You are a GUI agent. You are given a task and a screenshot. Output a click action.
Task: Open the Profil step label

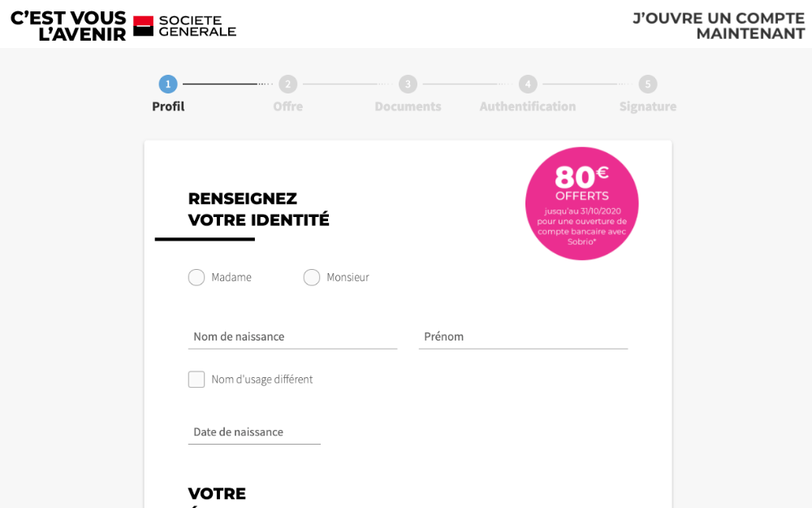(x=168, y=106)
